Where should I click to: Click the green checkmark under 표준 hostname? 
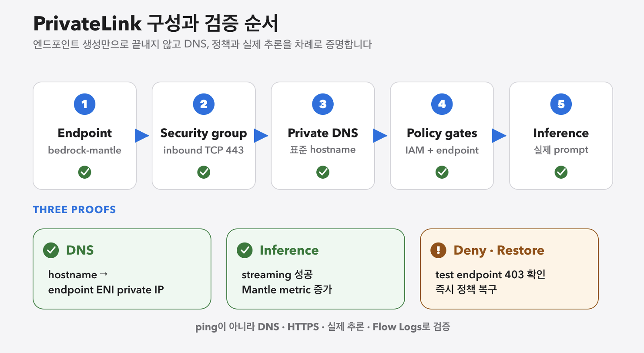coord(323,172)
